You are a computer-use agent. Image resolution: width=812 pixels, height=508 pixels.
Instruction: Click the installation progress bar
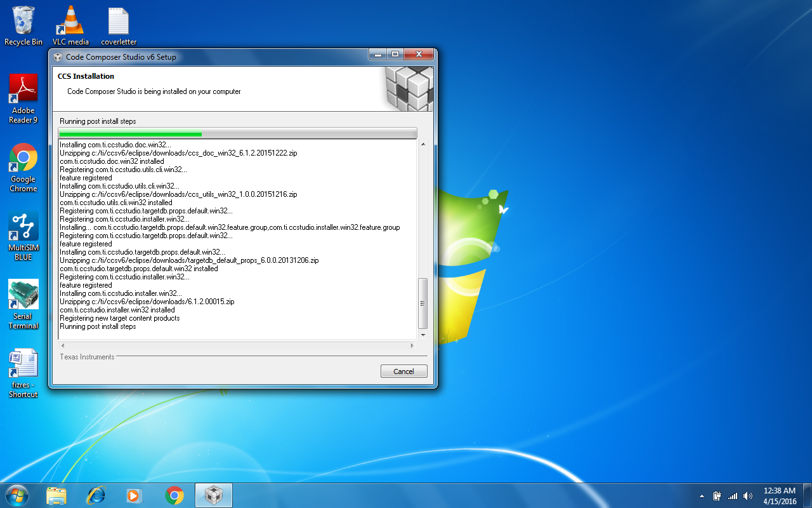point(237,133)
